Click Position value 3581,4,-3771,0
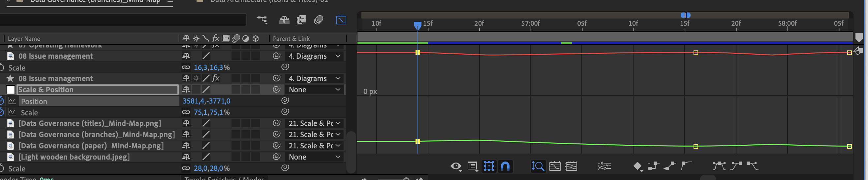The height and width of the screenshot is (180, 868). point(206,101)
